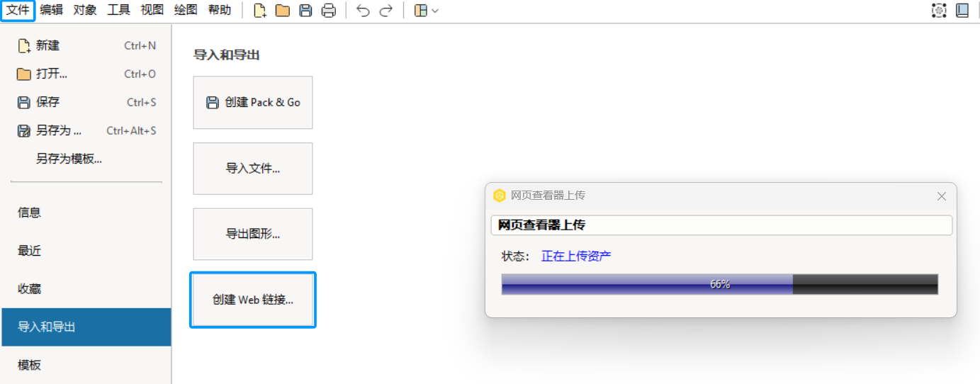Open the 编辑 menu
Screen dimensions: 980x384
[51, 10]
